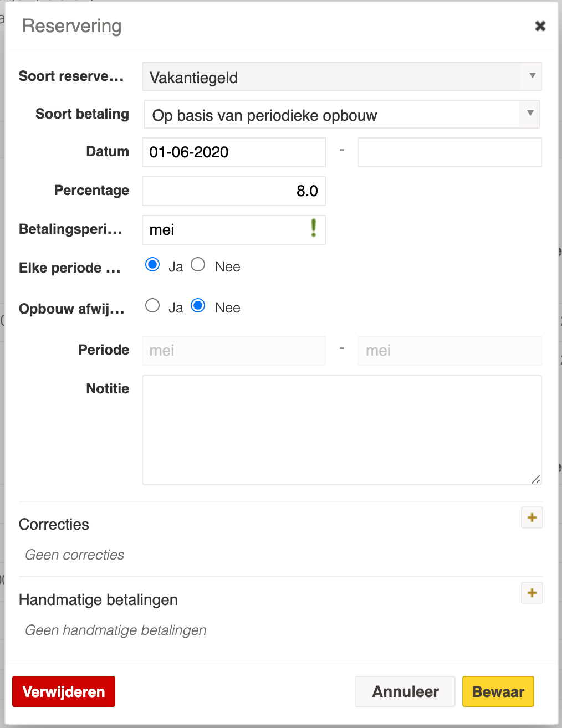
Task: Select Ja for Elke periode
Action: (152, 265)
